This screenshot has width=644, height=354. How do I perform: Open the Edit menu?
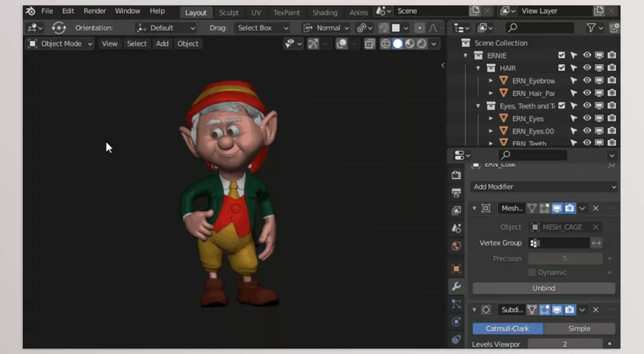pos(68,11)
